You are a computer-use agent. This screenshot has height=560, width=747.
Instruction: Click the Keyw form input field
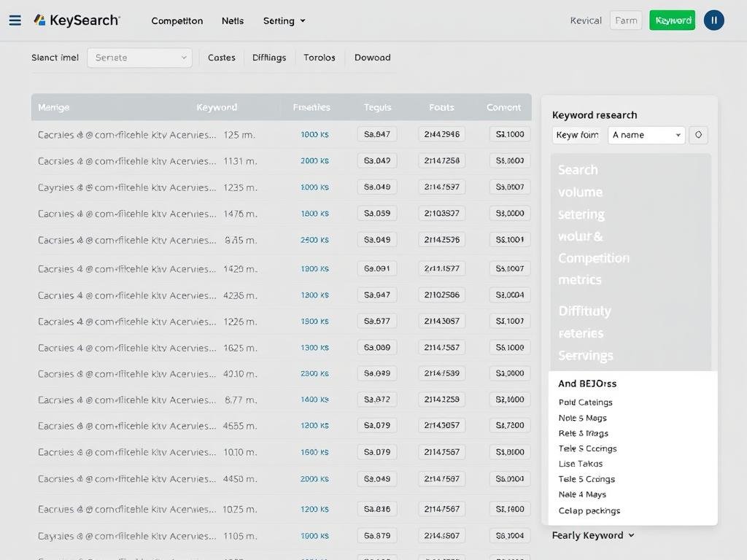pyautogui.click(x=576, y=134)
